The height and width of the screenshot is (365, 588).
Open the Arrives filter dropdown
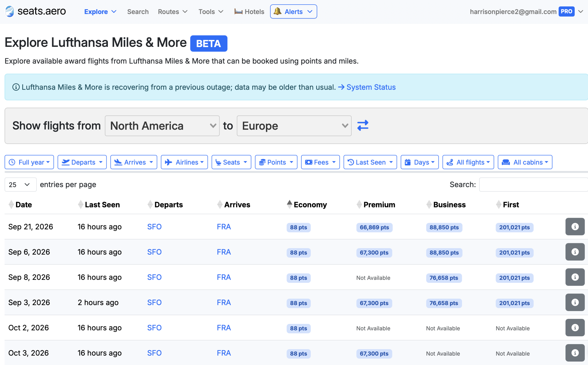pyautogui.click(x=134, y=162)
